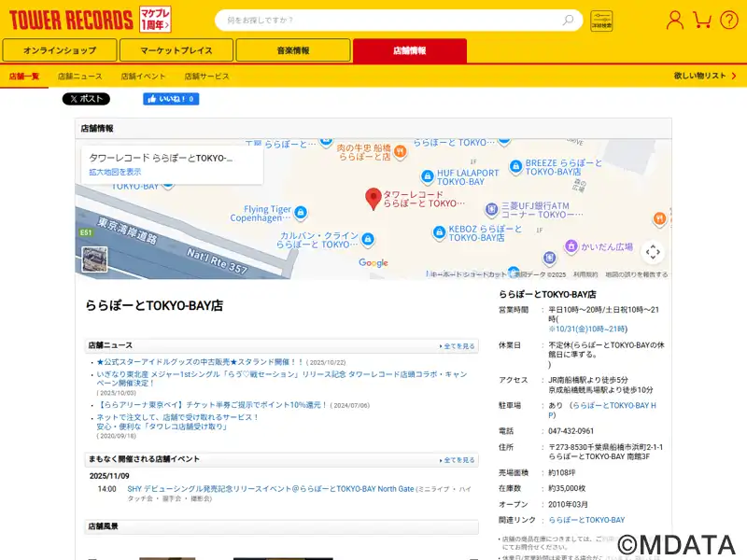Click the Facebook いいね! button
Image resolution: width=747 pixels, height=560 pixels.
coord(171,99)
